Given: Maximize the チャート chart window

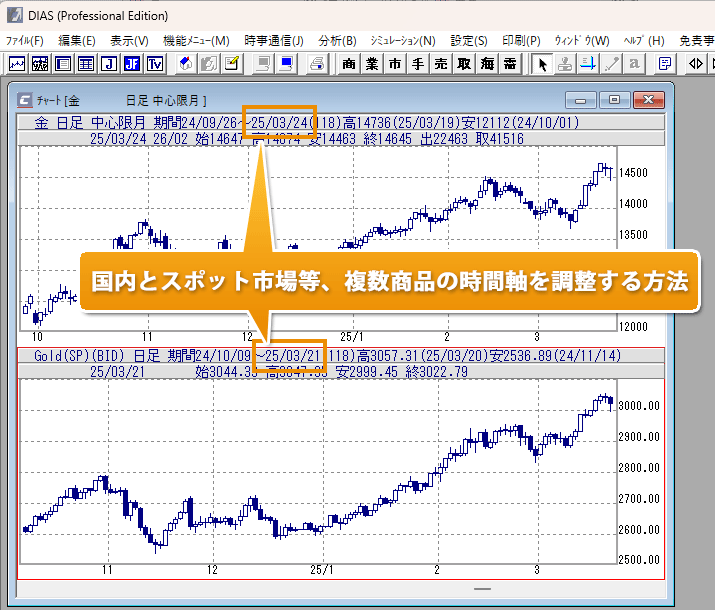Looking at the screenshot, I should pos(614,100).
